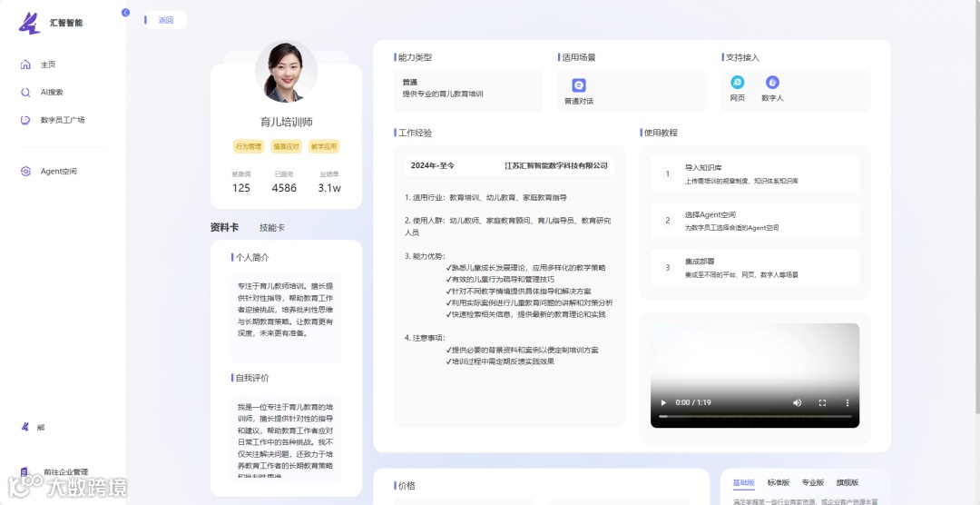Click the 育儿培训师 title

click(x=286, y=122)
